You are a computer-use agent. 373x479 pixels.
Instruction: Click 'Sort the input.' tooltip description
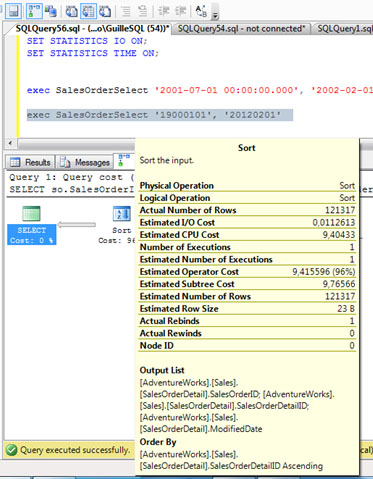coord(167,160)
